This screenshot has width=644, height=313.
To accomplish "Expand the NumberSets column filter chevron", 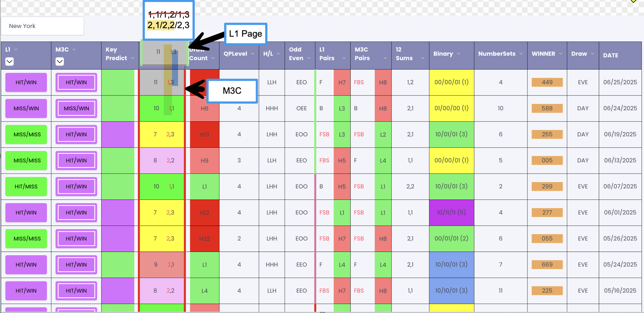I will tap(521, 54).
